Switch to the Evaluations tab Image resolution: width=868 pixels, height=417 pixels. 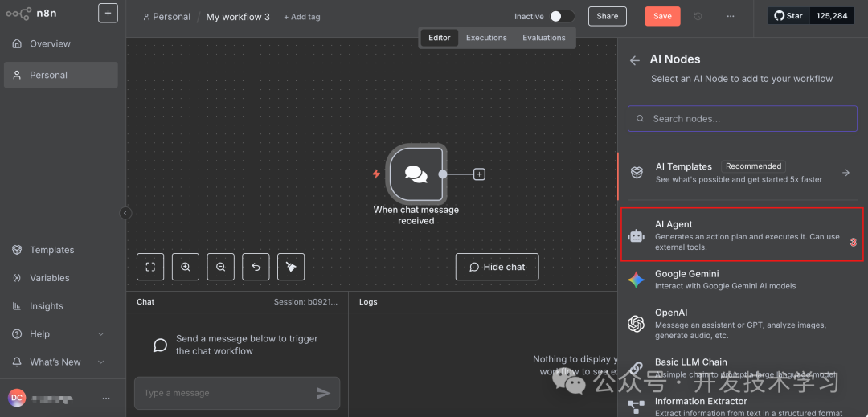click(544, 38)
